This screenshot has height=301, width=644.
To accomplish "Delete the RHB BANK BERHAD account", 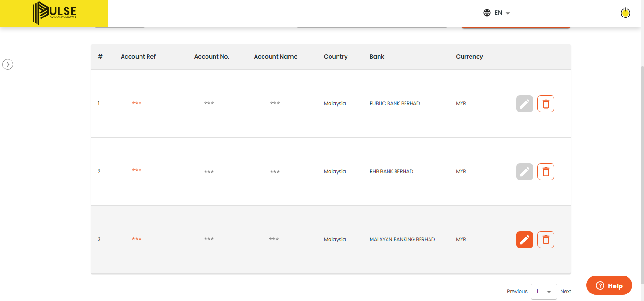I will click(x=546, y=172).
